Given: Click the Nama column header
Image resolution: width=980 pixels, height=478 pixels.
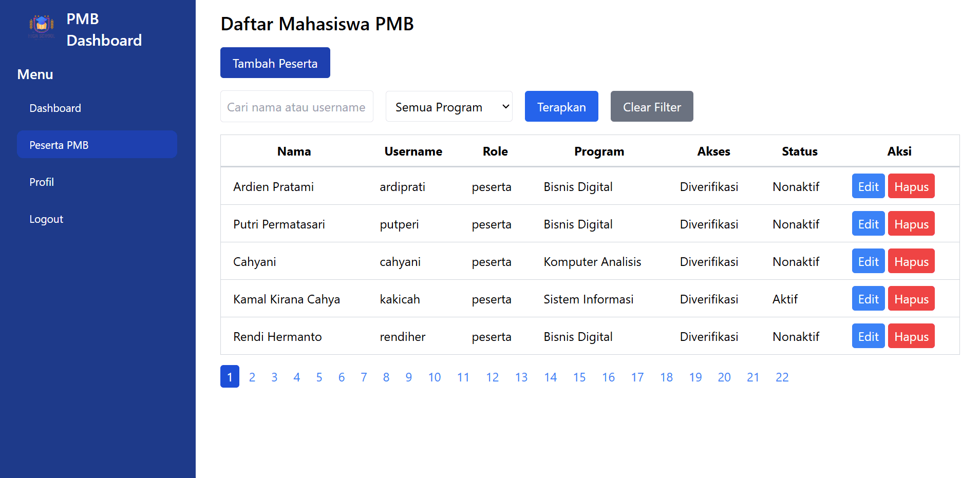Looking at the screenshot, I should [293, 151].
